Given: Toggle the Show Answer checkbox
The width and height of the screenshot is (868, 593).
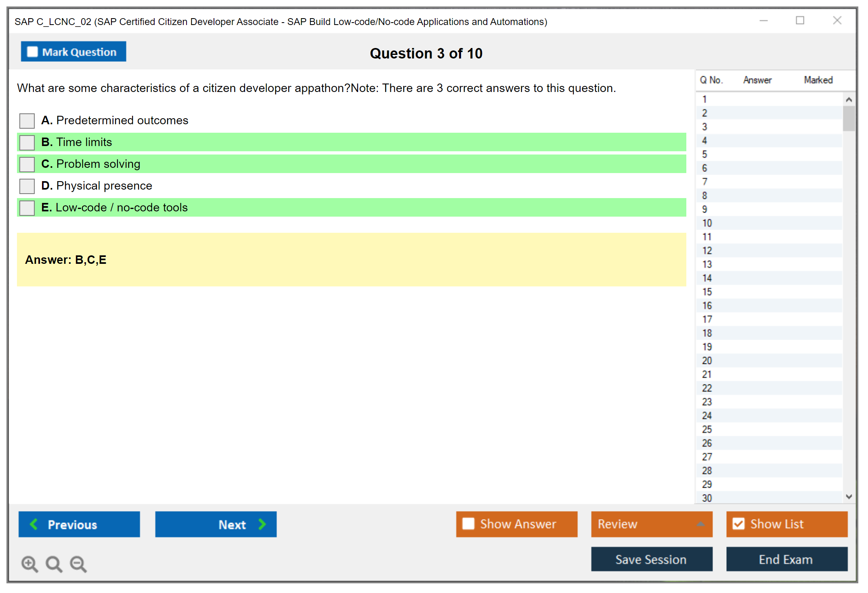Looking at the screenshot, I should coord(468,524).
